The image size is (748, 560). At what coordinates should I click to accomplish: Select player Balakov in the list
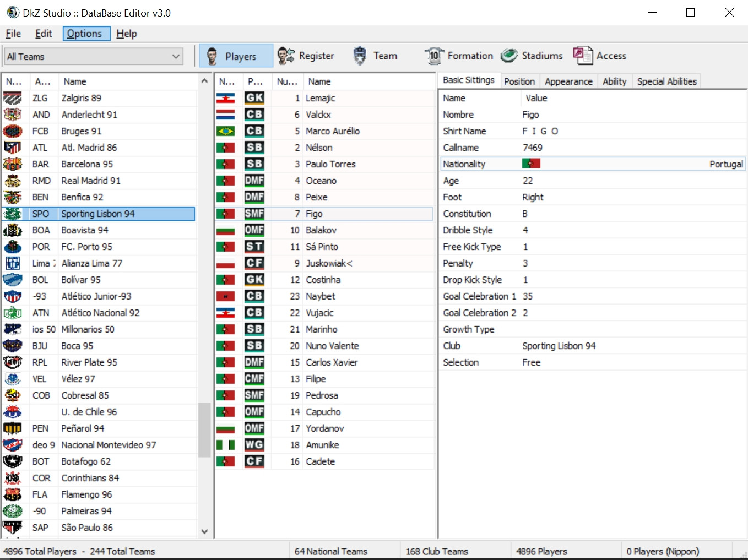coord(324,230)
